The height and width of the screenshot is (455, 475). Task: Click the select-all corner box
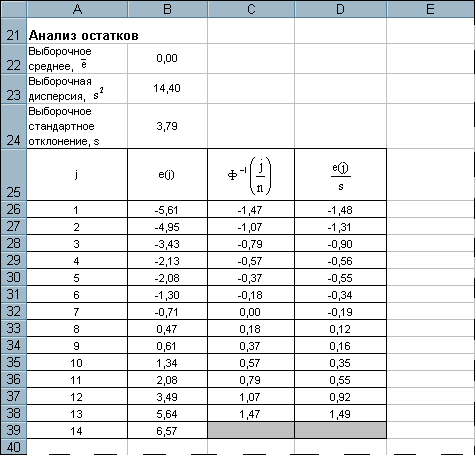pyautogui.click(x=13, y=9)
